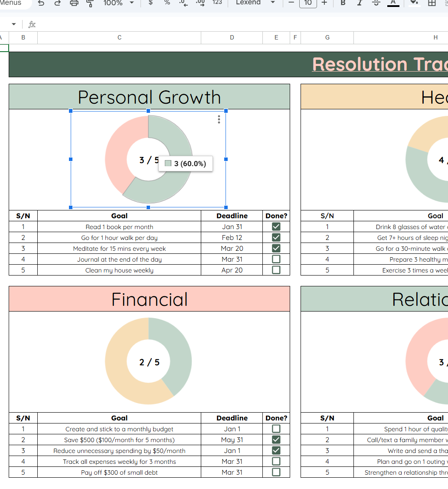Click into the formula bar
The image size is (448, 489).
pos(243,24)
